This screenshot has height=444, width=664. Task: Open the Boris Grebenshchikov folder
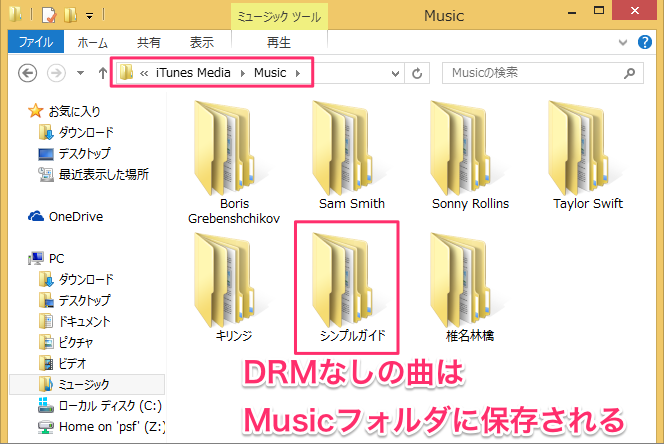234,163
